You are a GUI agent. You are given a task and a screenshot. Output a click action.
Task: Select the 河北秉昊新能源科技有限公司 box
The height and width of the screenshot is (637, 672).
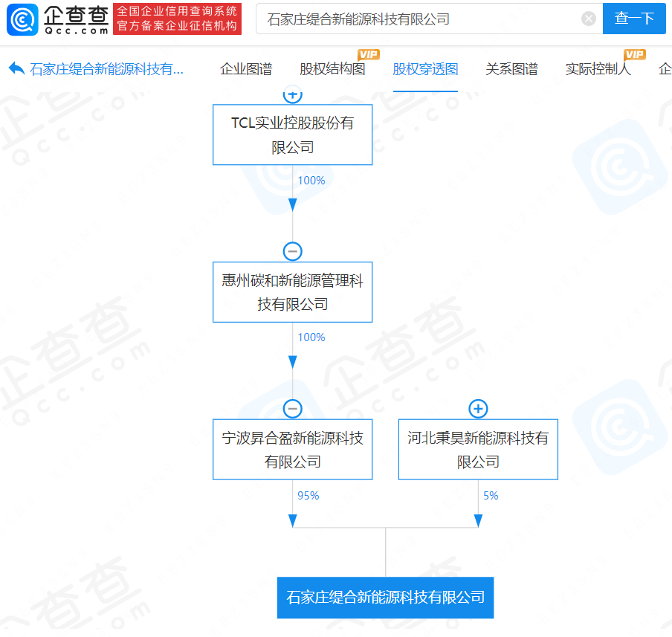[x=478, y=449]
